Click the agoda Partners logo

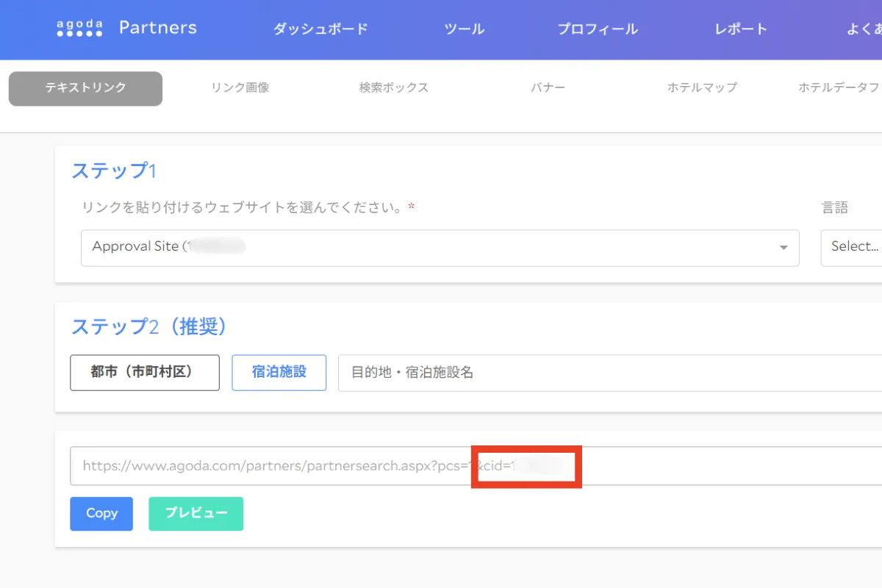click(125, 28)
